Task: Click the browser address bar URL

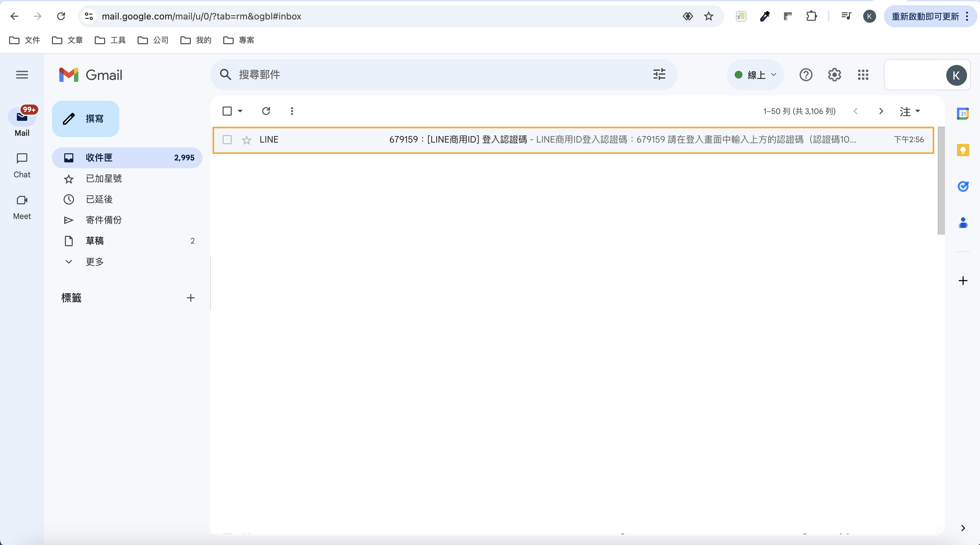Action: 202,16
